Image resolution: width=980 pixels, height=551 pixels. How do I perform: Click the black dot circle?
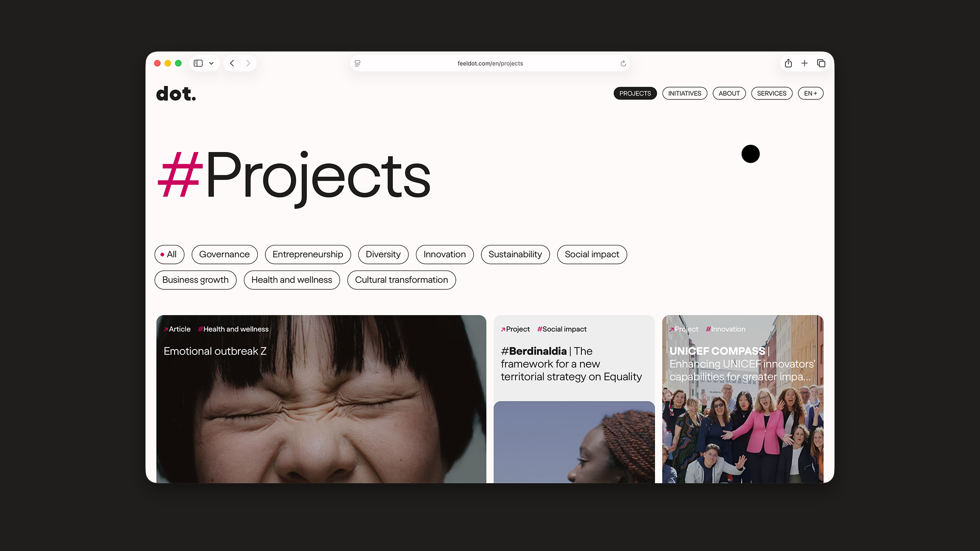pos(750,154)
